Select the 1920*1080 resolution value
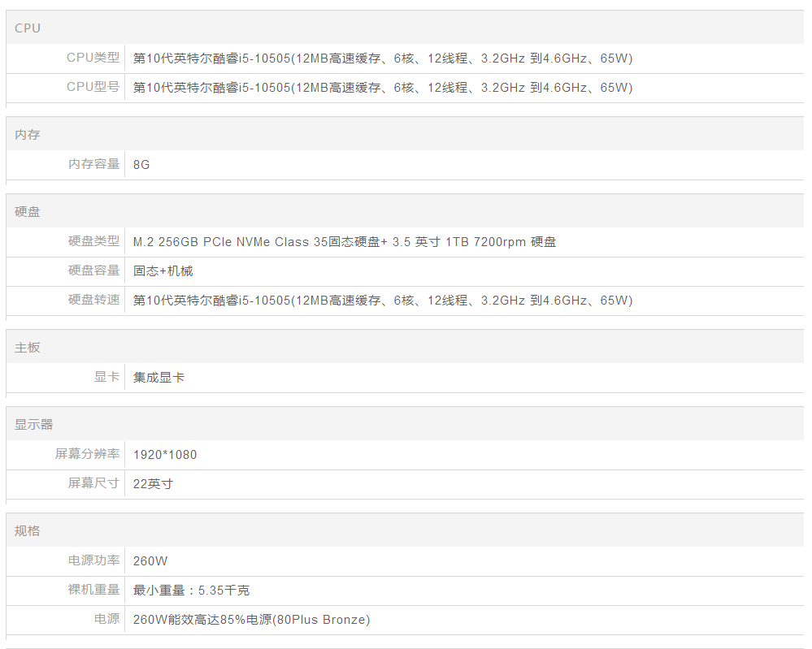Image resolution: width=812 pixels, height=649 pixels. (165, 454)
